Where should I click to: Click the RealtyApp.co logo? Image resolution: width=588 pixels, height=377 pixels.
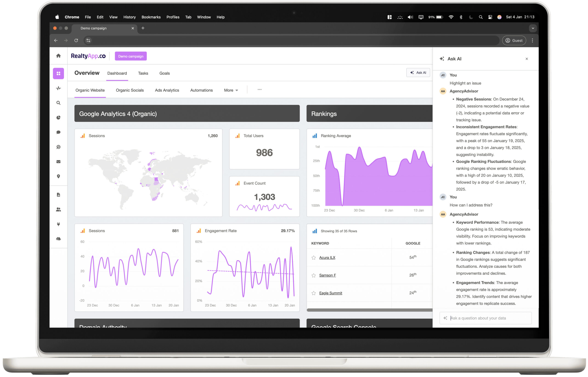coord(88,56)
